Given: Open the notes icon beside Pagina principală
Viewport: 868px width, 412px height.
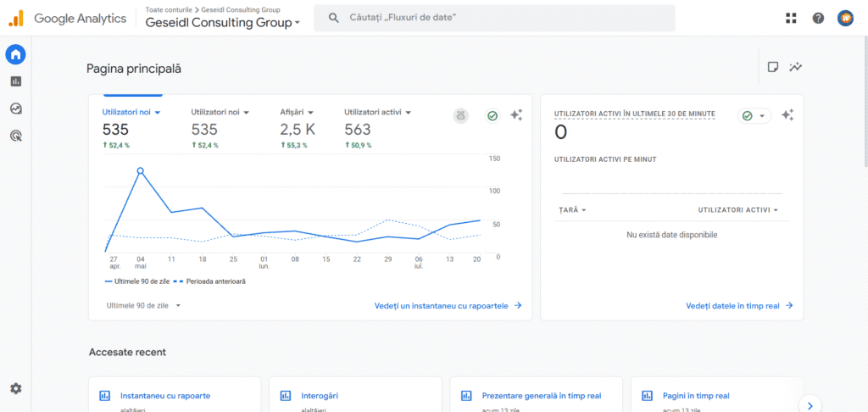Looking at the screenshot, I should coord(773,68).
